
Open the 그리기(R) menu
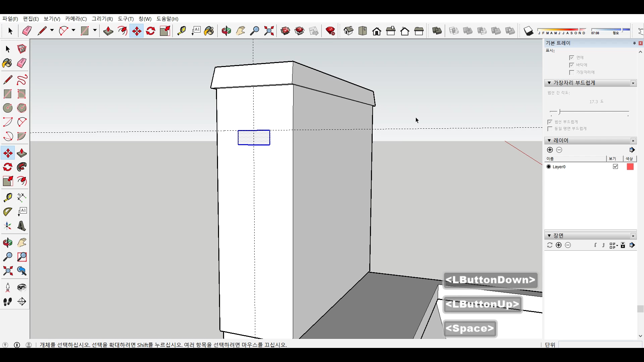click(x=102, y=19)
